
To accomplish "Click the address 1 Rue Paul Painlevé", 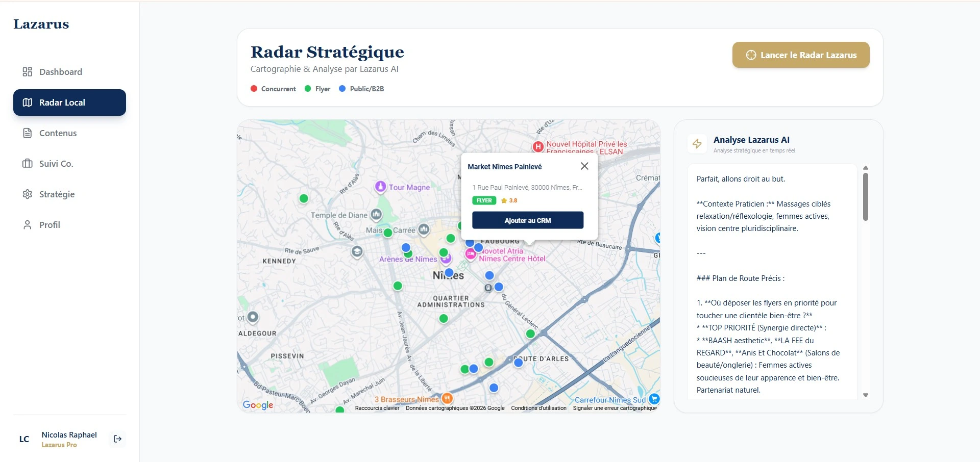I will coord(527,187).
